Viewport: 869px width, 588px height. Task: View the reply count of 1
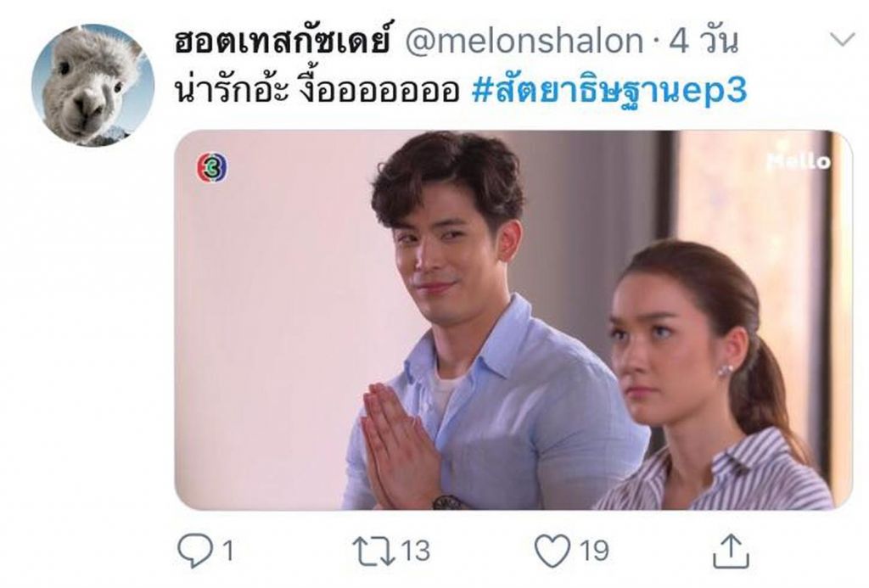point(227,551)
